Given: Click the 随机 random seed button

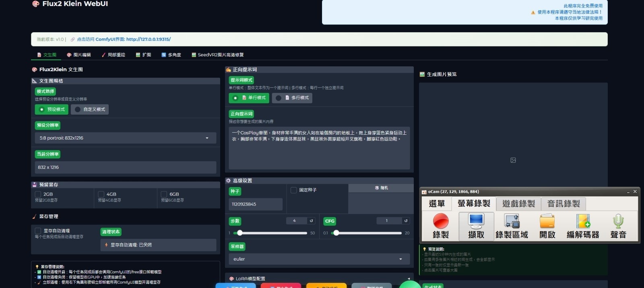Looking at the screenshot, I should coord(381,188).
